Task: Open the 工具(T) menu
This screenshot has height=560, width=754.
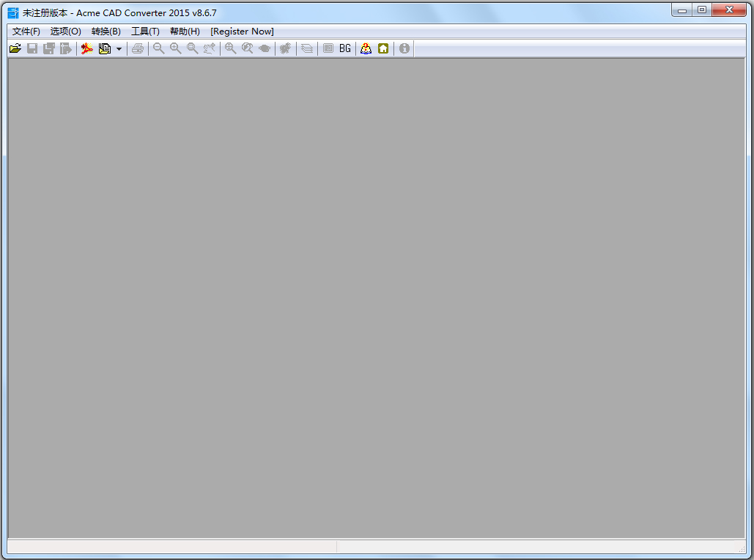Action: [145, 31]
